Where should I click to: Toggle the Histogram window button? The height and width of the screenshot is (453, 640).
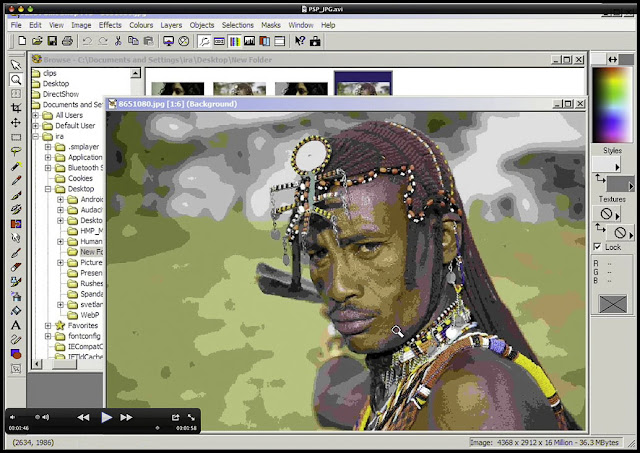(249, 41)
